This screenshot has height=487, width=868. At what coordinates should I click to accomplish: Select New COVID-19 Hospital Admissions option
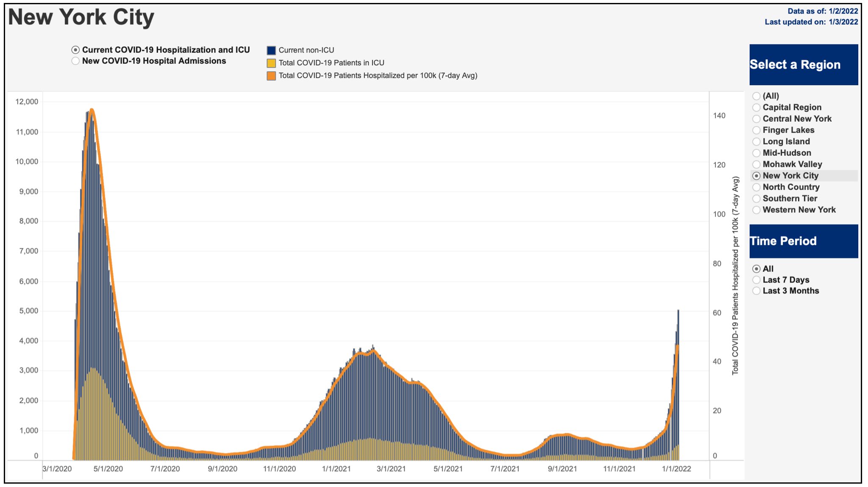coord(75,61)
